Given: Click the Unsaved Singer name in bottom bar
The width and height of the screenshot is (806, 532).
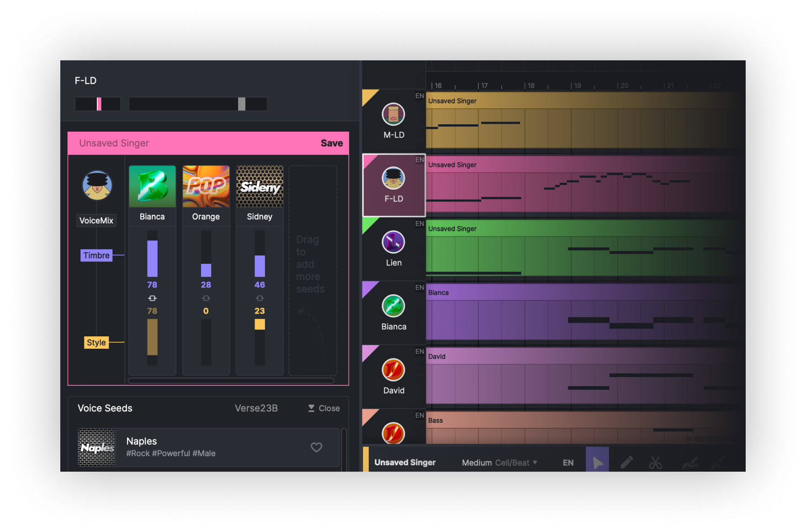Looking at the screenshot, I should click(x=405, y=463).
